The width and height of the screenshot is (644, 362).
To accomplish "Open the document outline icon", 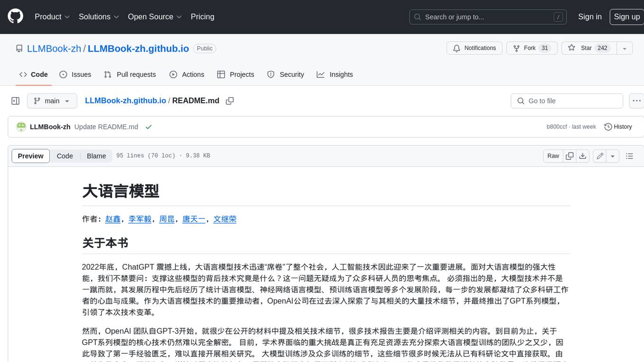I will (x=629, y=156).
